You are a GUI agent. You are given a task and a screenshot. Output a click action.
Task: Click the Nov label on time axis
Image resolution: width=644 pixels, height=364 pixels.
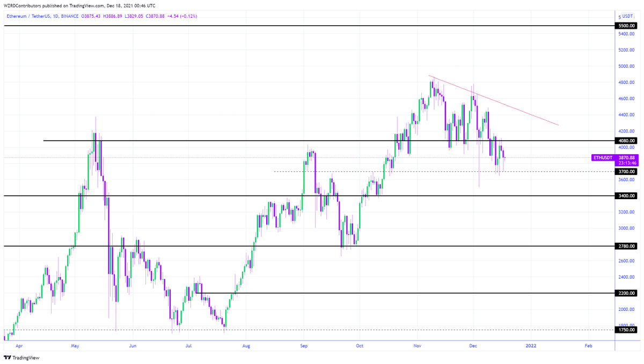(x=416, y=346)
